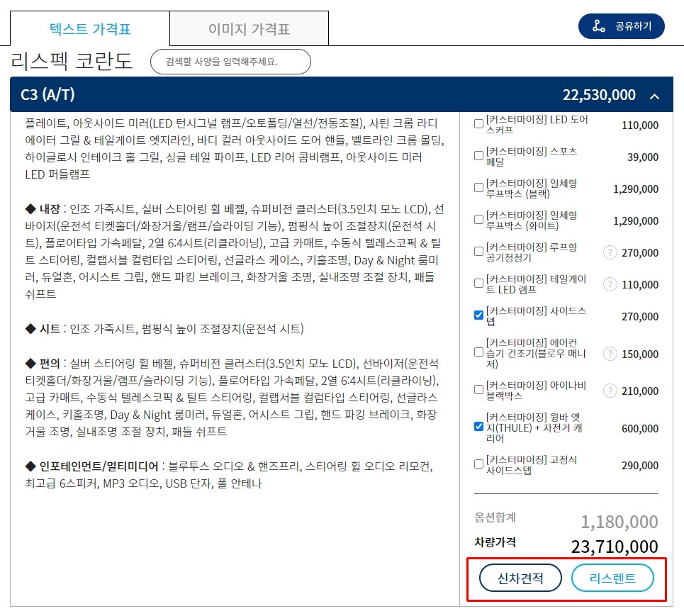Image resolution: width=684 pixels, height=616 pixels.
Task: Check the 스포츠 페달 option
Action: click(478, 156)
